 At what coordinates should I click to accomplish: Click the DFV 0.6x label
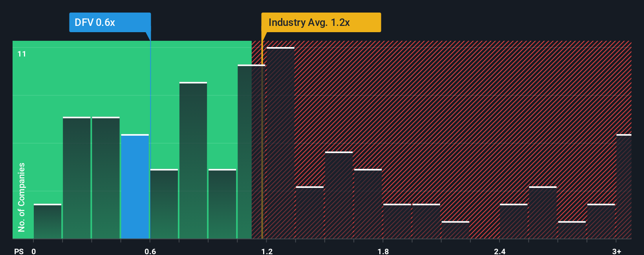click(110, 22)
